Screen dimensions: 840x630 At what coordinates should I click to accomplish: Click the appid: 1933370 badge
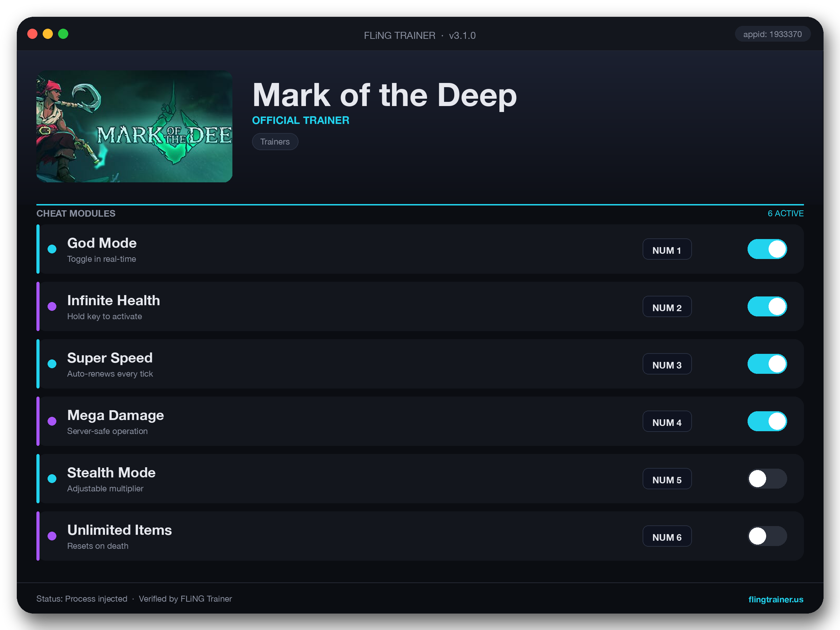[x=772, y=34]
